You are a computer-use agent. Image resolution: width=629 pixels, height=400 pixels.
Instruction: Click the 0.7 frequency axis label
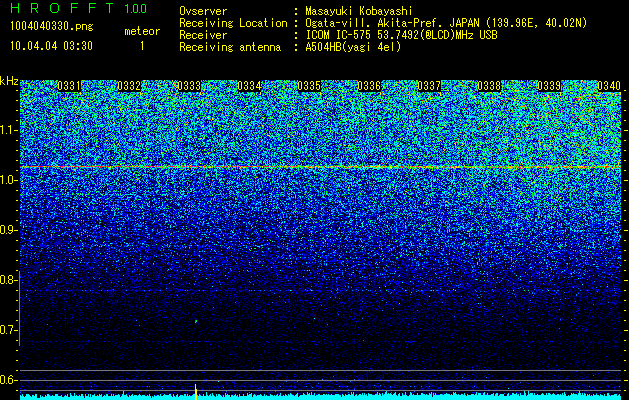point(8,330)
